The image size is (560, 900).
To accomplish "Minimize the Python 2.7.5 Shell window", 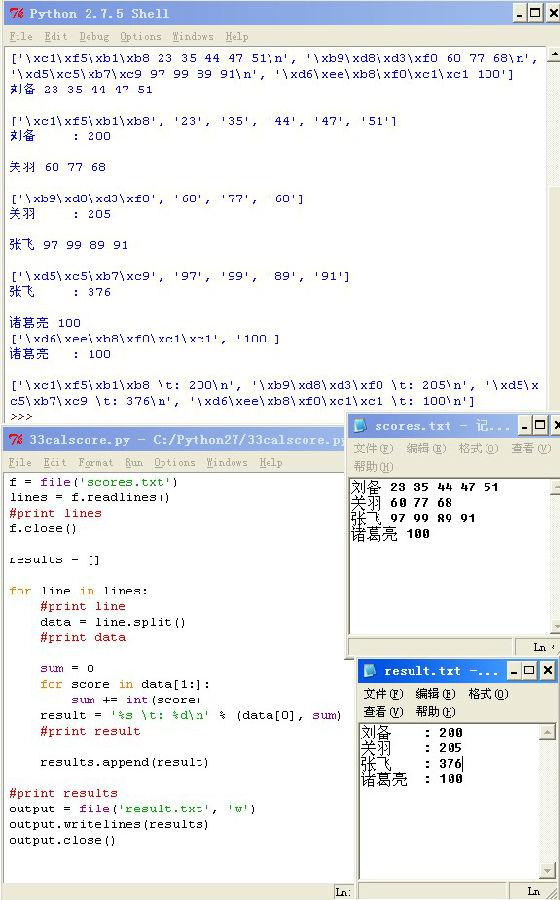I will (520, 13).
